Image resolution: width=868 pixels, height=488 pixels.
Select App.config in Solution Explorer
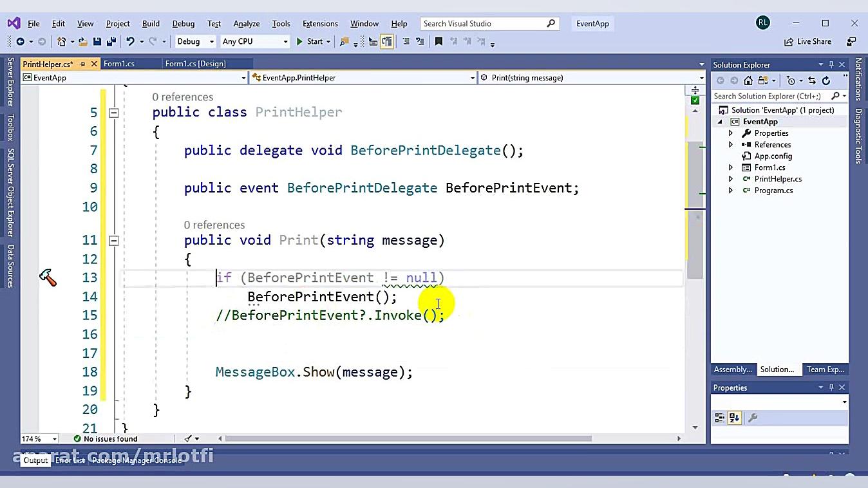click(x=773, y=156)
